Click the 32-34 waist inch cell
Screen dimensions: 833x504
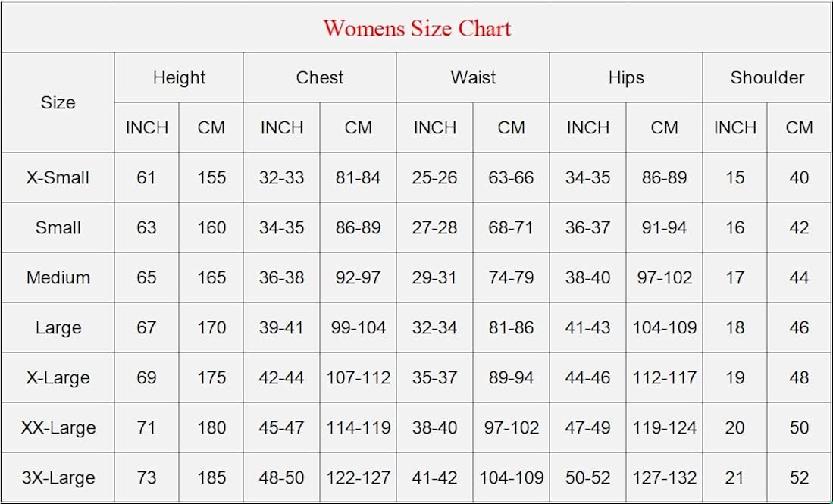tap(434, 327)
